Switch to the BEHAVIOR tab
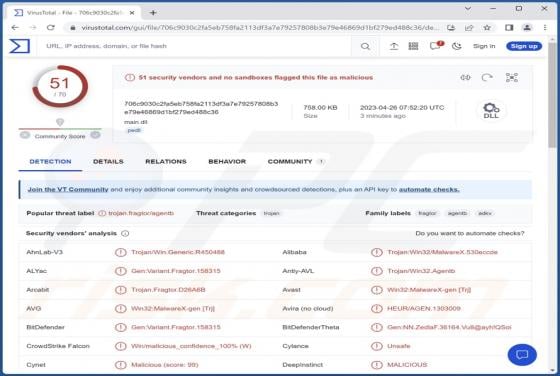 tap(227, 162)
